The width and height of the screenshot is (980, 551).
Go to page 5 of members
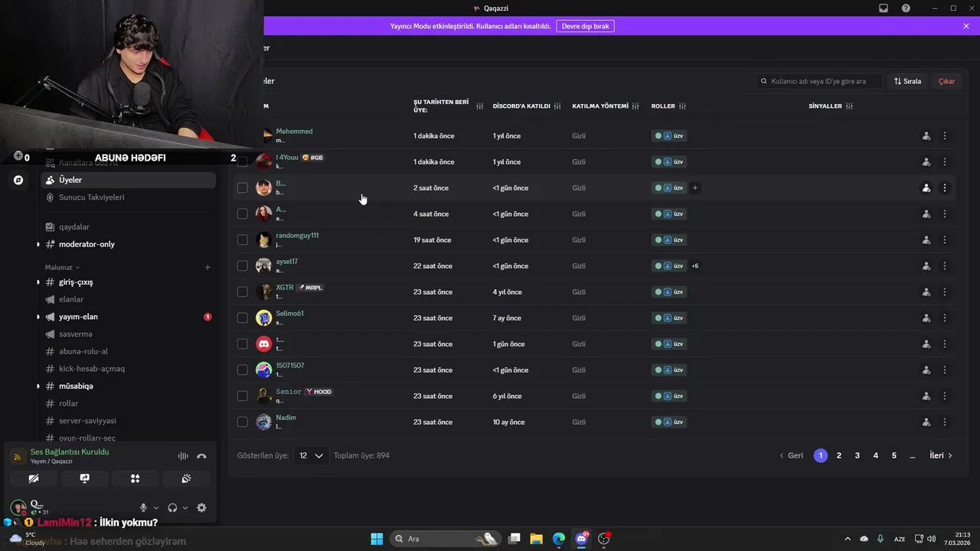tap(894, 455)
